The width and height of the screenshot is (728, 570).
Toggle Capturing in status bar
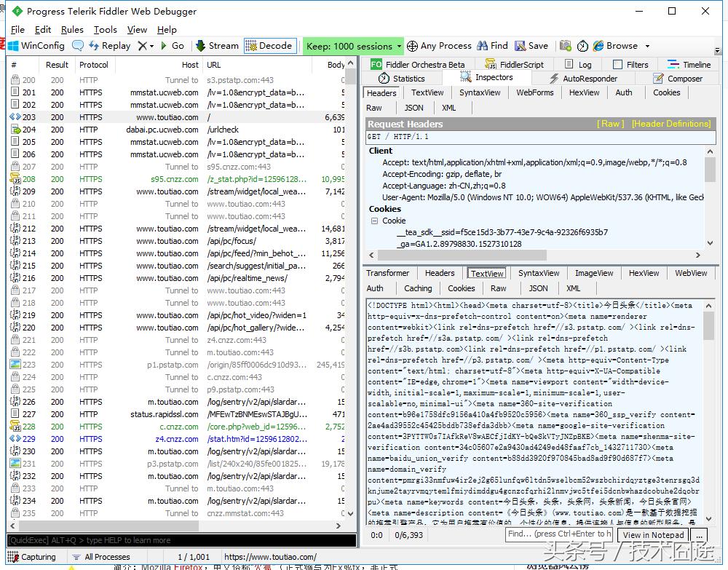pyautogui.click(x=31, y=557)
